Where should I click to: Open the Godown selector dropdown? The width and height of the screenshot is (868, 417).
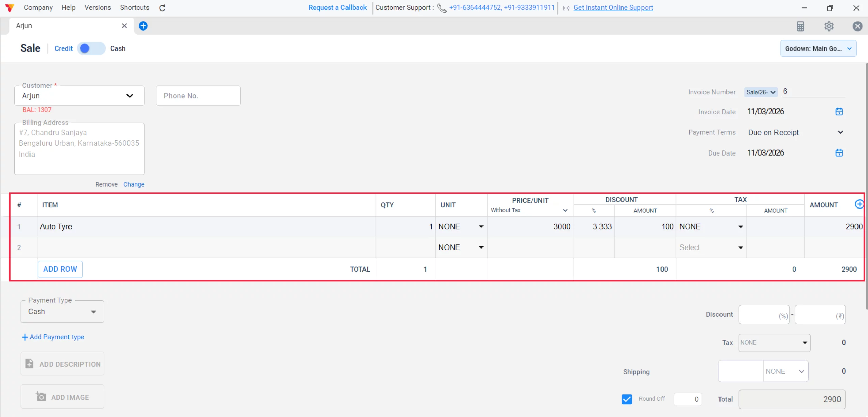pyautogui.click(x=818, y=48)
